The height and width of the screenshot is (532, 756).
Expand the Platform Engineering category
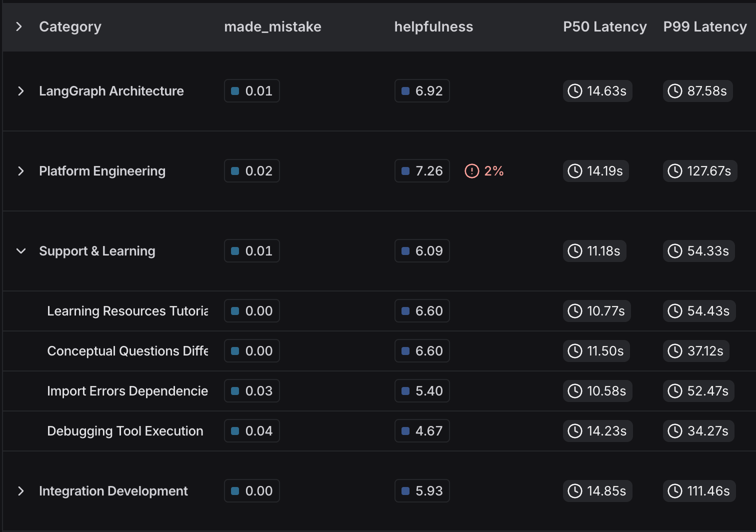tap(20, 171)
